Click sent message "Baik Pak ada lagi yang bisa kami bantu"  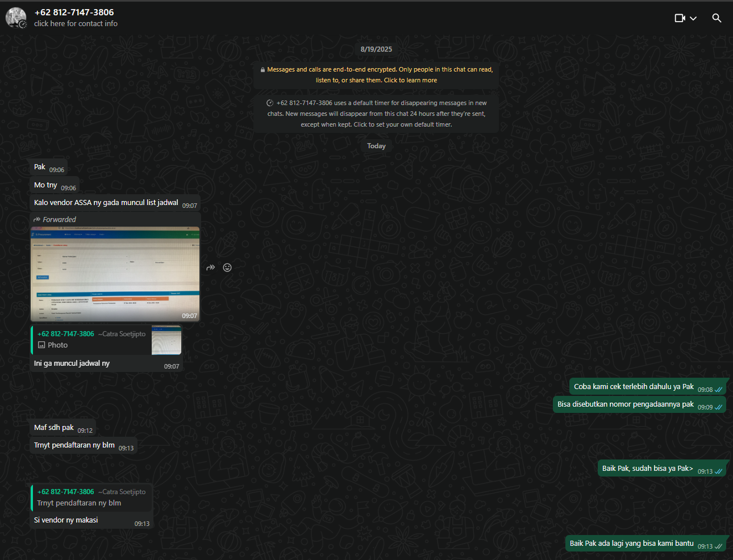tap(645, 544)
